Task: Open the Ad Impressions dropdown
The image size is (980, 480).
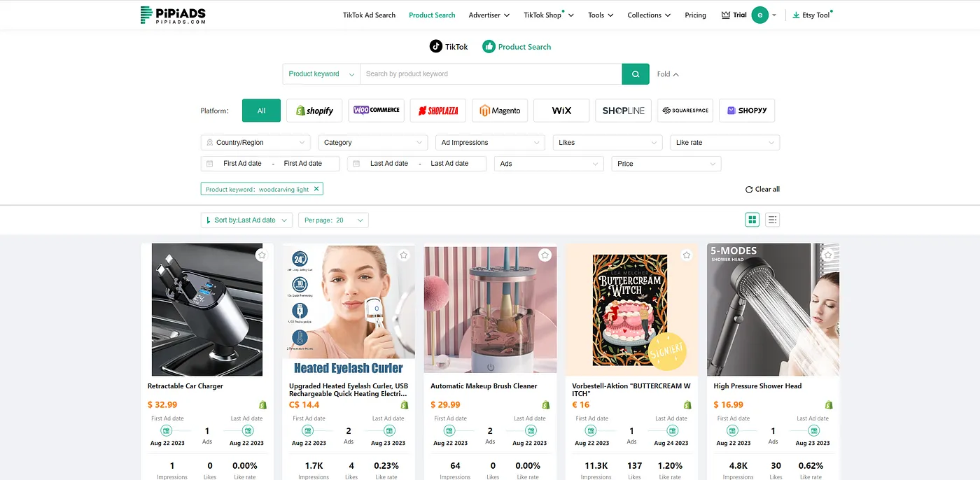Action: pyautogui.click(x=490, y=143)
